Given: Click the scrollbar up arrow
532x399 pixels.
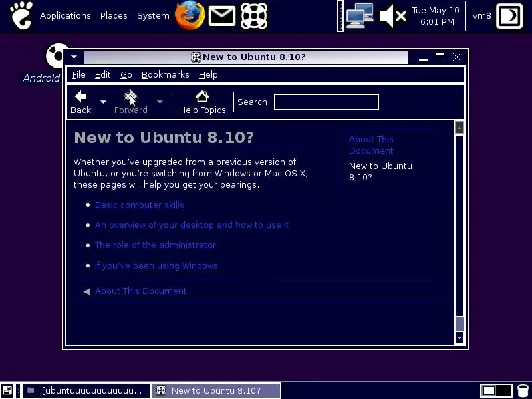Looking at the screenshot, I should 459,128.
